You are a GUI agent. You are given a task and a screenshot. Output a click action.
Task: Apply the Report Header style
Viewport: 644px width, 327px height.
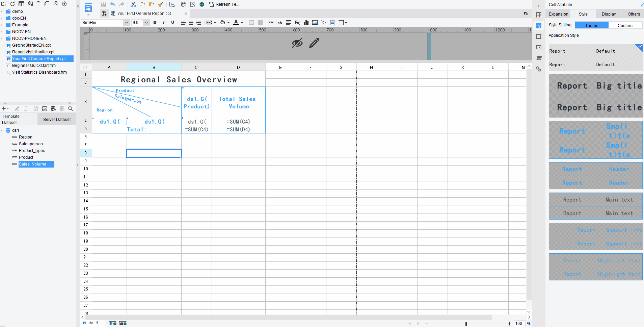point(596,176)
